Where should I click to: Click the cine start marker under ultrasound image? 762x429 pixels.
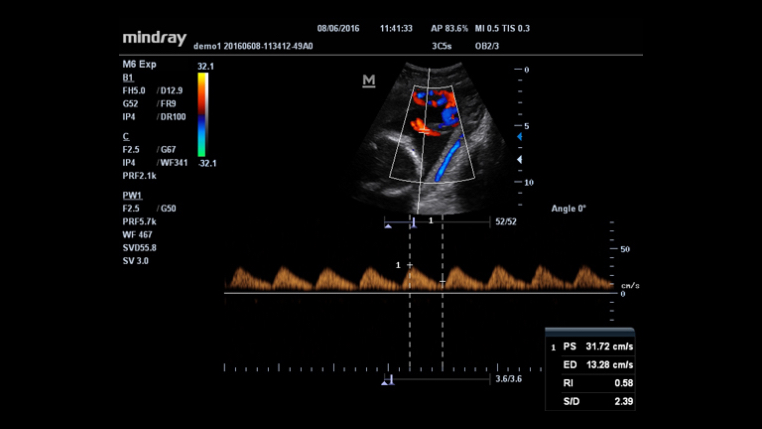coord(388,227)
